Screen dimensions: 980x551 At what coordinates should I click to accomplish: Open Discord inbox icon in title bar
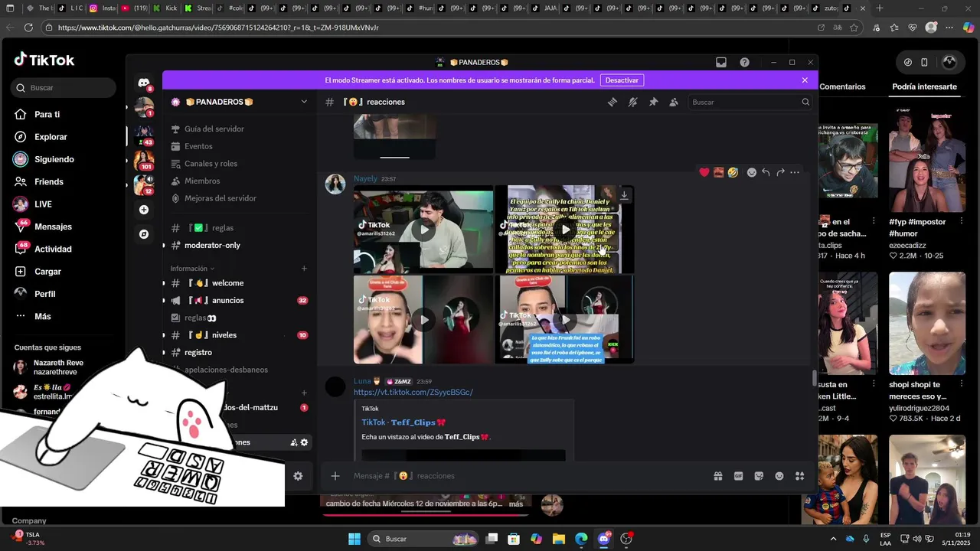click(721, 62)
